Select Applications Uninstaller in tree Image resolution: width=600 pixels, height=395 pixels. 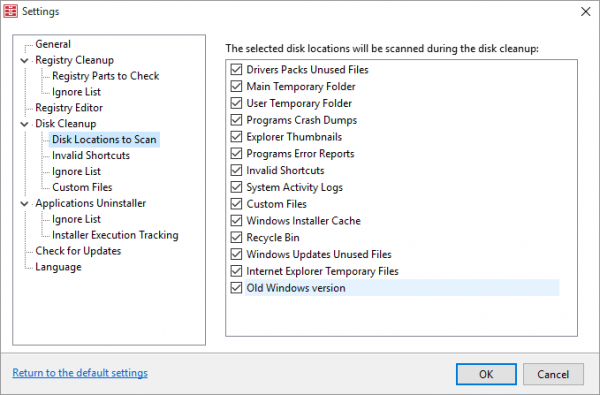pyautogui.click(x=91, y=203)
